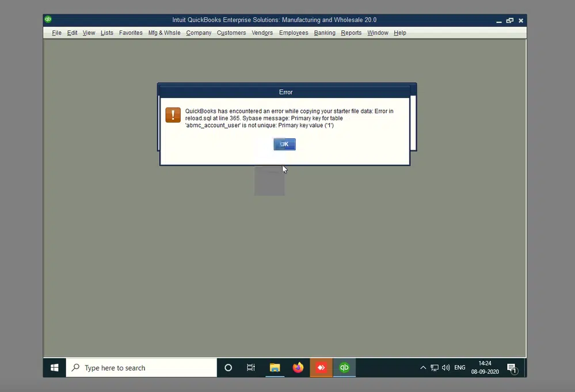This screenshot has height=392, width=575.
Task: Minimize the QuickBooks window
Action: pyautogui.click(x=498, y=21)
